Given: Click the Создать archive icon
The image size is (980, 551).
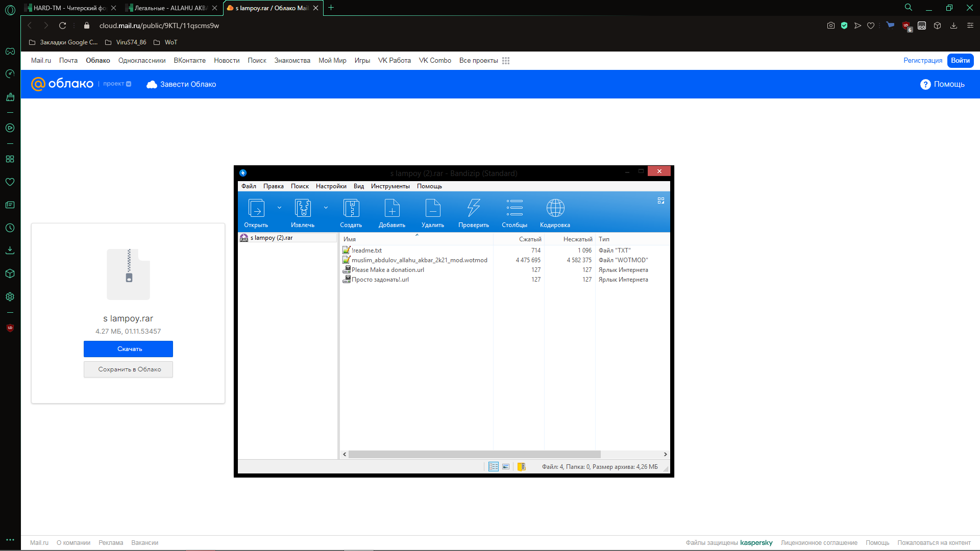Looking at the screenshot, I should (351, 208).
